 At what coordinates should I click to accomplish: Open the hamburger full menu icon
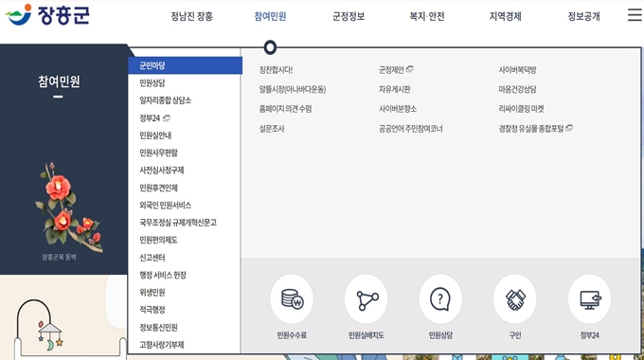click(635, 15)
